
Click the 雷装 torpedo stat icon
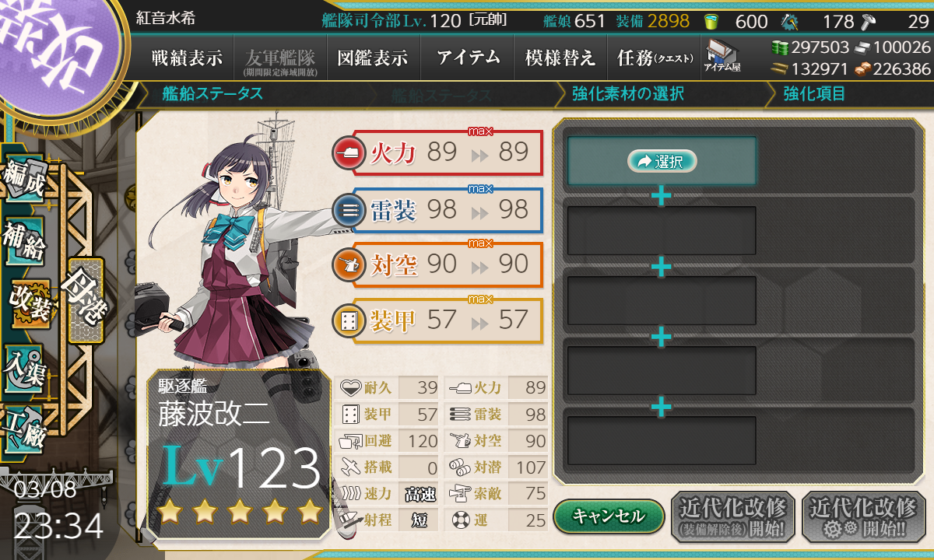coord(347,210)
